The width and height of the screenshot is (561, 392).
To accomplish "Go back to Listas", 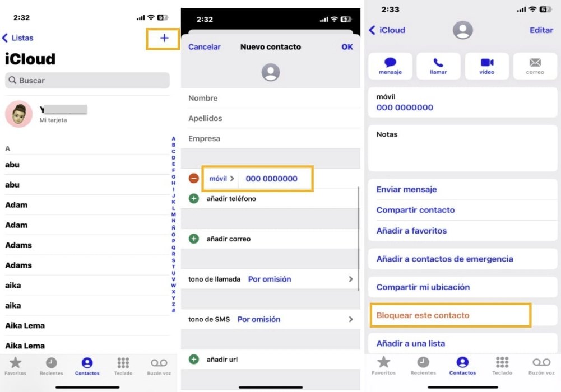I will pyautogui.click(x=18, y=38).
